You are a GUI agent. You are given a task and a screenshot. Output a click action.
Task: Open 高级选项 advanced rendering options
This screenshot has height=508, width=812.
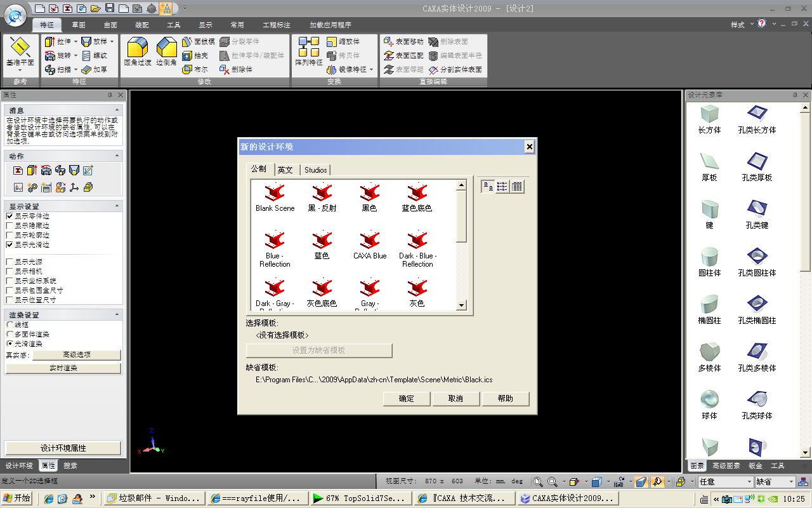[77, 355]
